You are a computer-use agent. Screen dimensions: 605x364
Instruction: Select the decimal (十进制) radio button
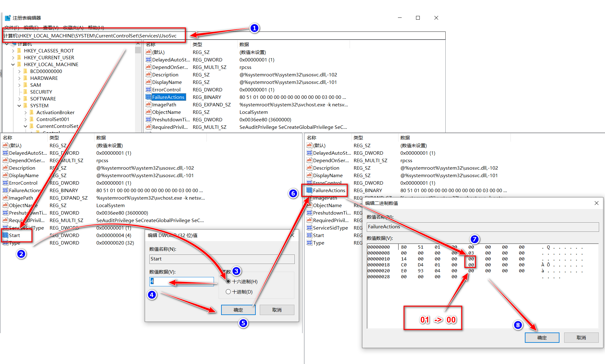[228, 292]
